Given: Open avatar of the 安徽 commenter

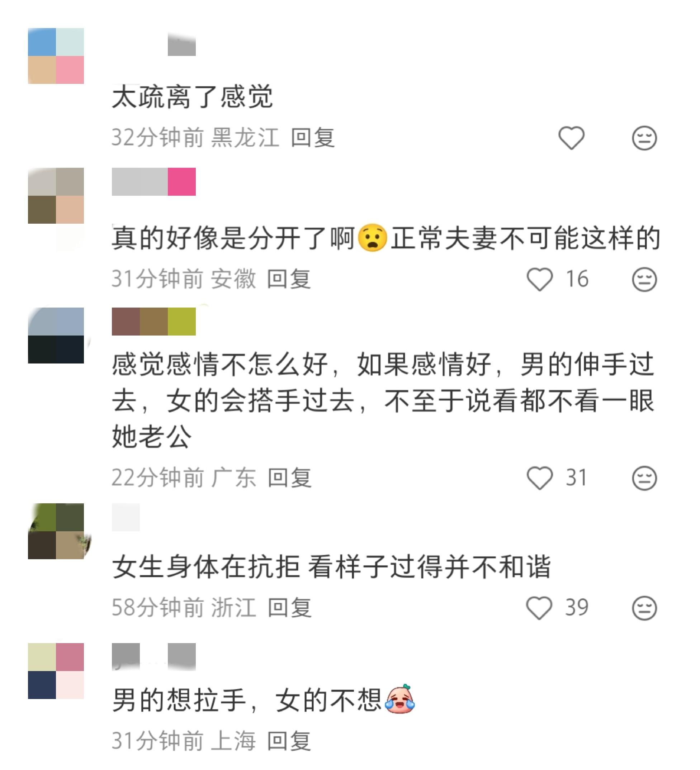Looking at the screenshot, I should point(56,196).
